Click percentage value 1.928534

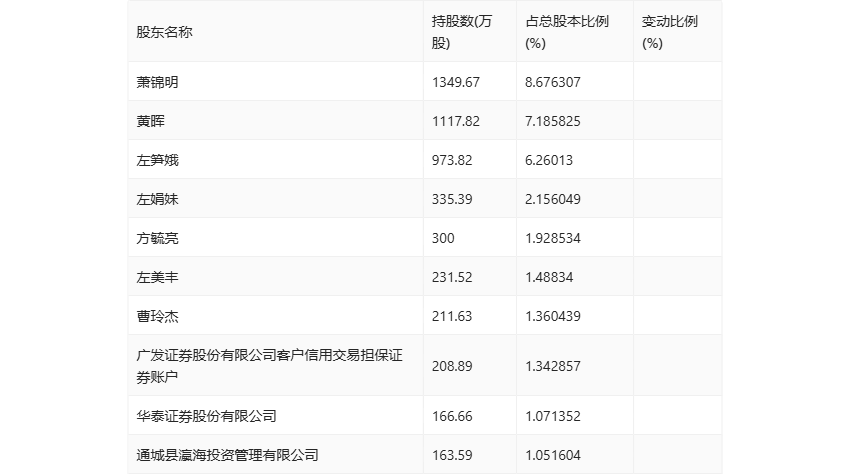(553, 238)
